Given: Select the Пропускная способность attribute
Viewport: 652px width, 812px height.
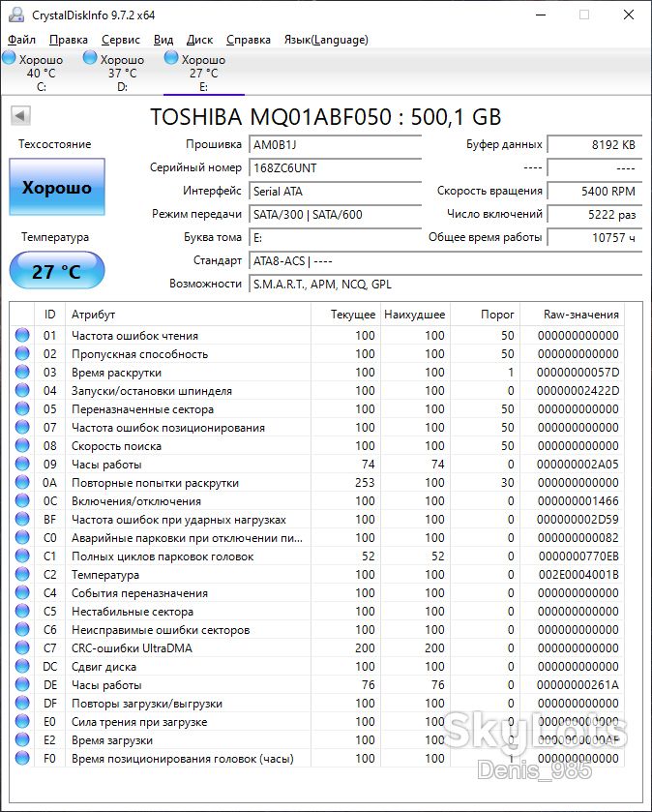Looking at the screenshot, I should click(316, 353).
